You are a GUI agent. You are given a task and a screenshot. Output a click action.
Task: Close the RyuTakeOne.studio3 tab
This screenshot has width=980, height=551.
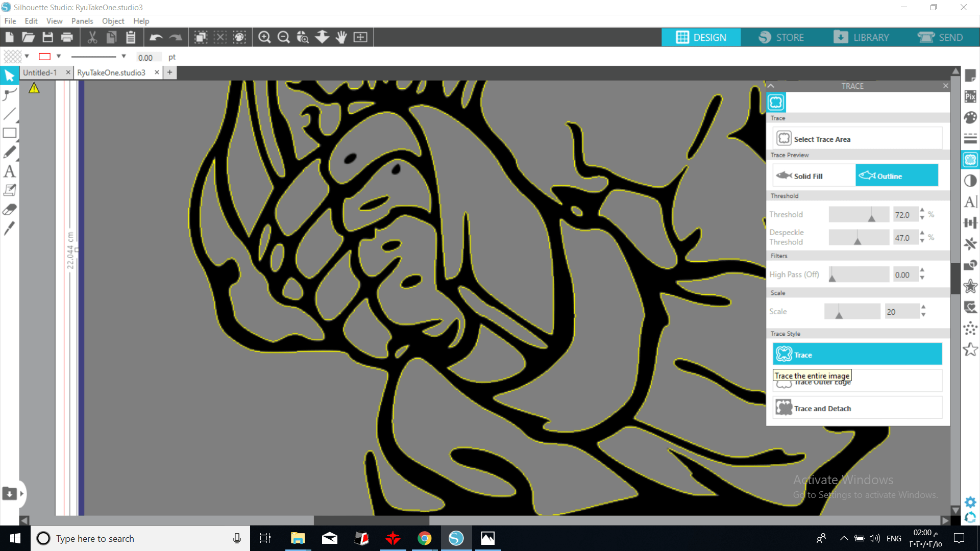[x=157, y=72]
